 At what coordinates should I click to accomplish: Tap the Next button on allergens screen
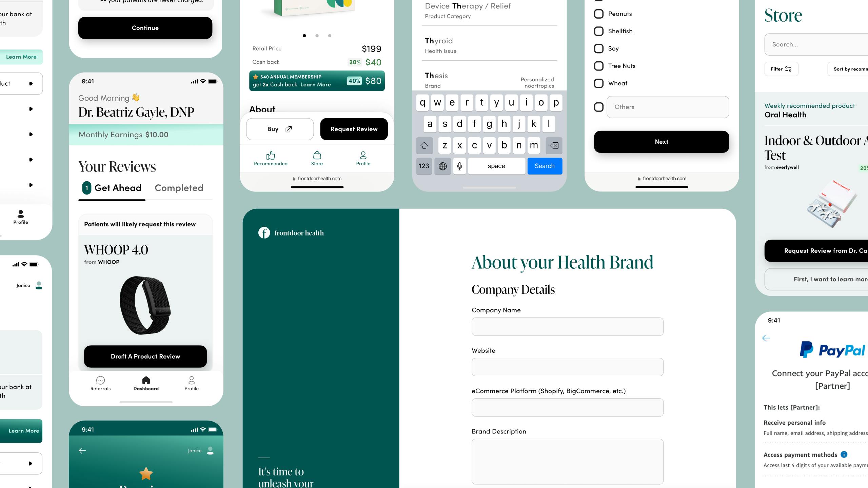point(661,141)
